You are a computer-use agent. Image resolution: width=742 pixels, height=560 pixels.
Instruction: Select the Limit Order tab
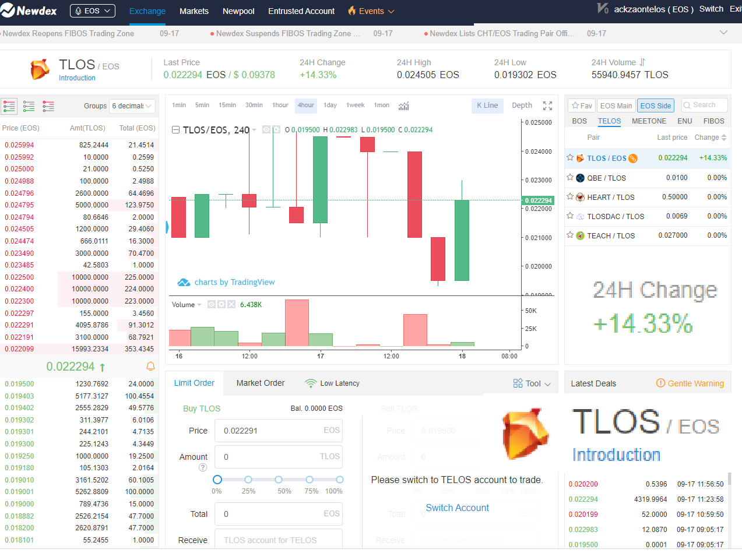tap(194, 383)
